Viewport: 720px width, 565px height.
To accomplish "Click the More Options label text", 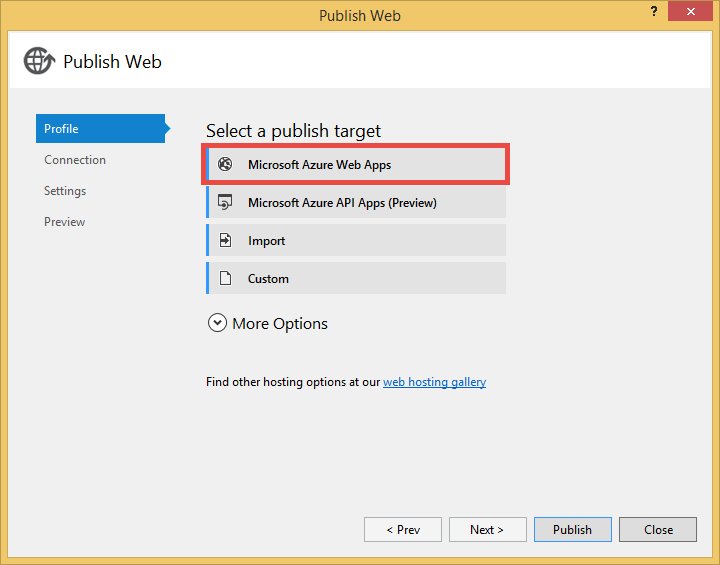I will pos(280,323).
